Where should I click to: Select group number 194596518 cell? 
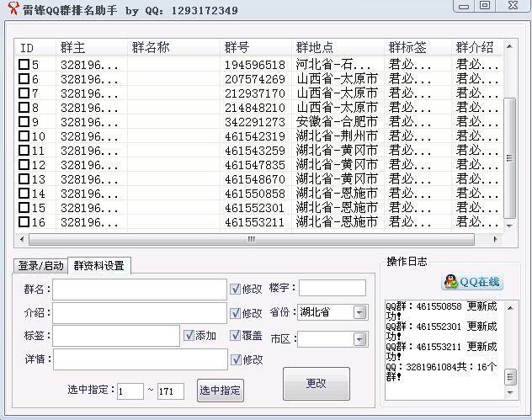(255, 65)
